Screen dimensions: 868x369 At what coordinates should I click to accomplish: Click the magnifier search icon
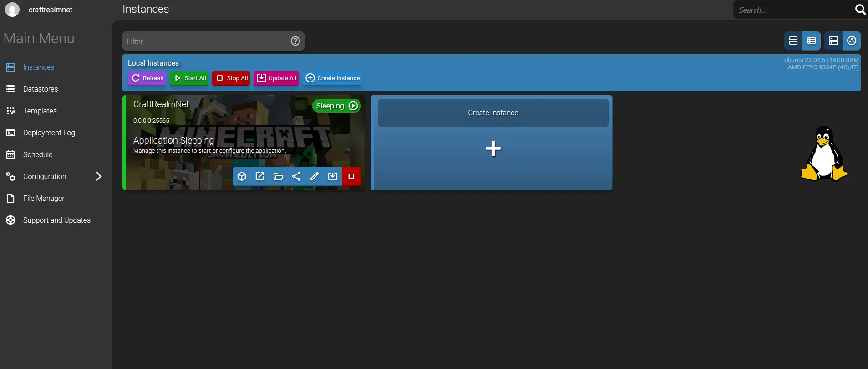pos(860,10)
